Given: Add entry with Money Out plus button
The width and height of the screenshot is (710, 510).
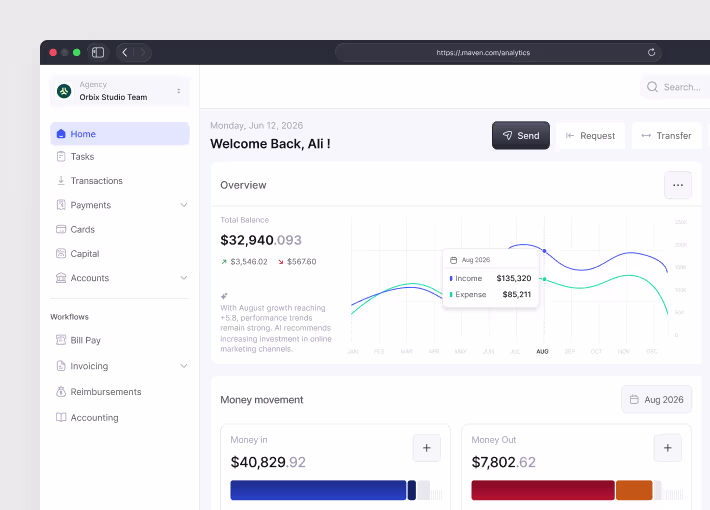Looking at the screenshot, I should pos(667,448).
